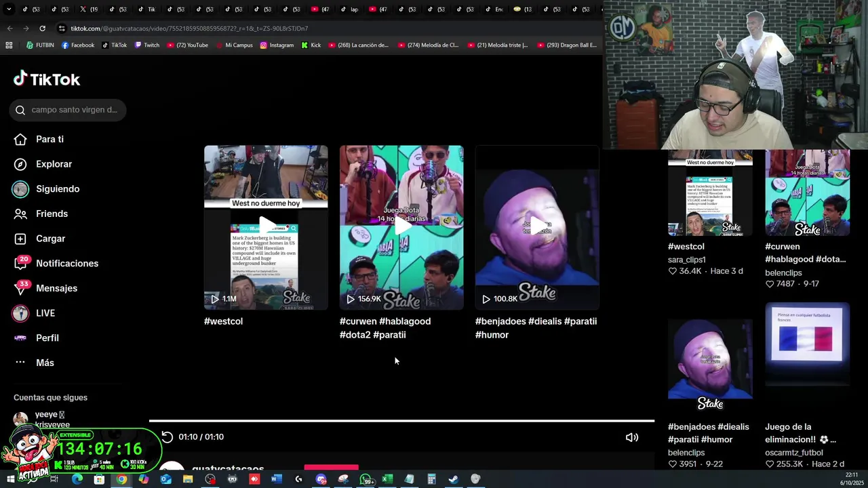The width and height of the screenshot is (868, 488).
Task: Click the TikTok logo in the sidebar
Action: (47, 79)
